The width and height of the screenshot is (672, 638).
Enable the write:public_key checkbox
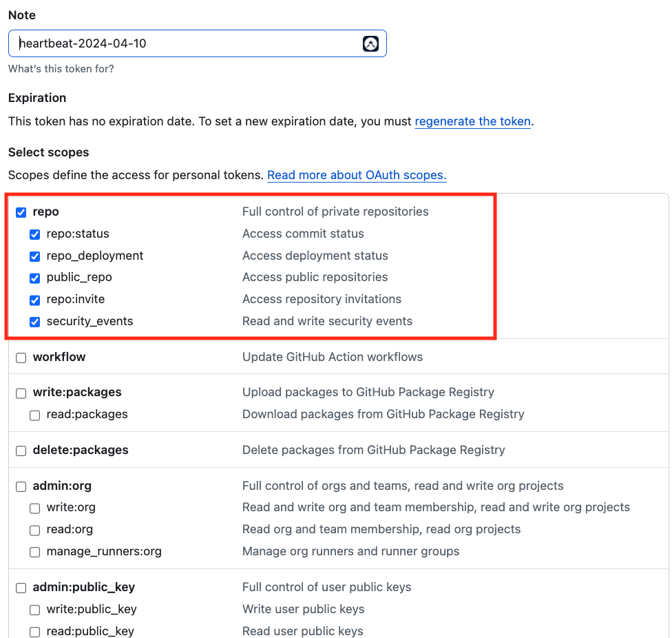(x=35, y=610)
